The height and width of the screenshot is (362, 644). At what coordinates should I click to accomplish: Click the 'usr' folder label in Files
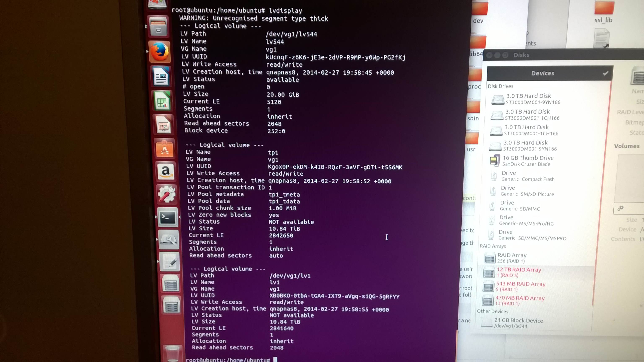pos(471,149)
